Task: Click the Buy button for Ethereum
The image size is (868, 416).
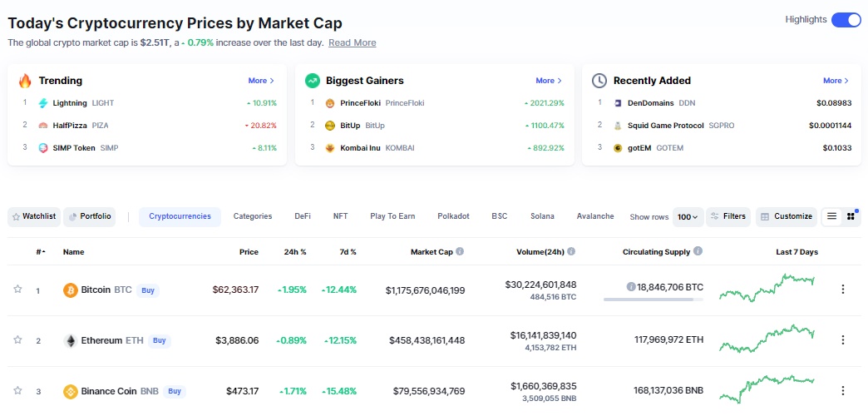Action: click(x=160, y=340)
